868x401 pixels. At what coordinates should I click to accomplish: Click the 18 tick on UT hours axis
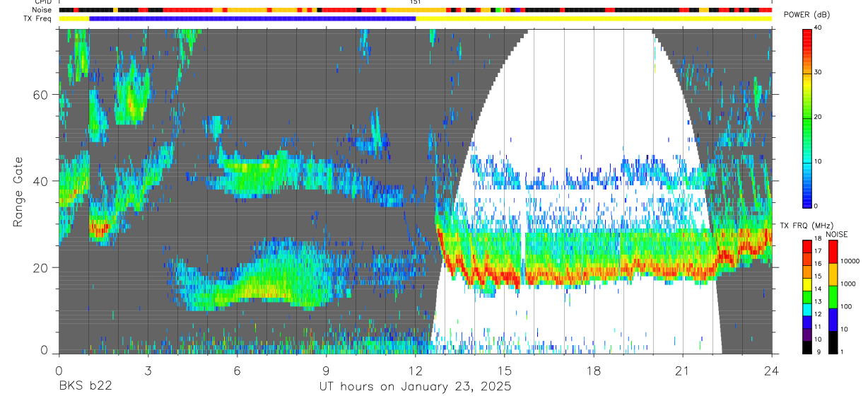[x=594, y=370]
